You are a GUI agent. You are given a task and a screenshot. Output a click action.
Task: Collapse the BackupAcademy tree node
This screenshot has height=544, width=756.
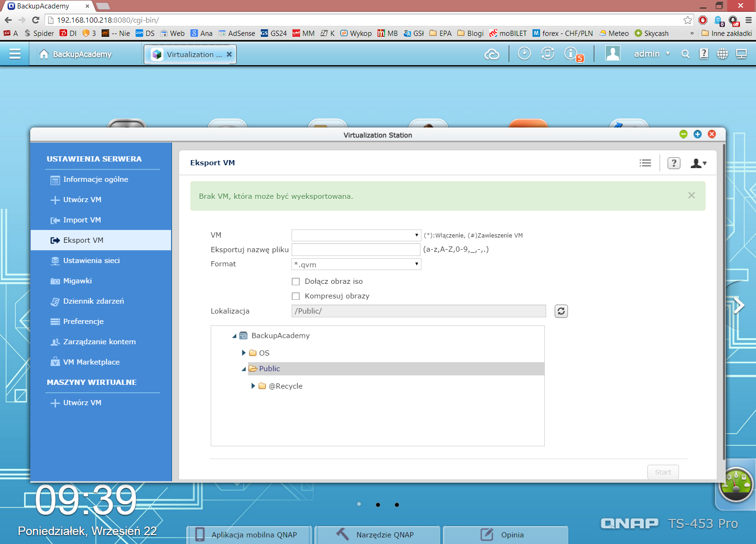click(x=234, y=336)
